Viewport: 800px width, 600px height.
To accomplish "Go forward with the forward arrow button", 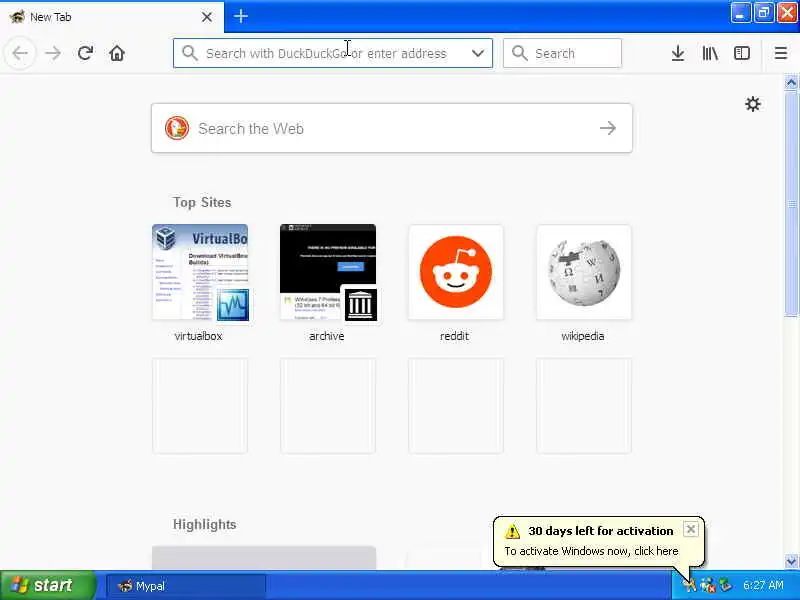I will (x=53, y=53).
